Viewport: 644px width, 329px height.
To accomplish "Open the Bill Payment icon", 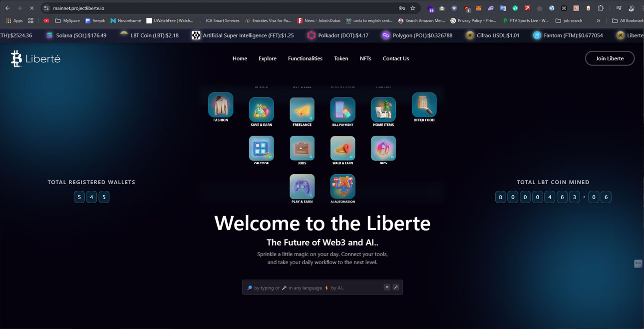I will point(342,110).
